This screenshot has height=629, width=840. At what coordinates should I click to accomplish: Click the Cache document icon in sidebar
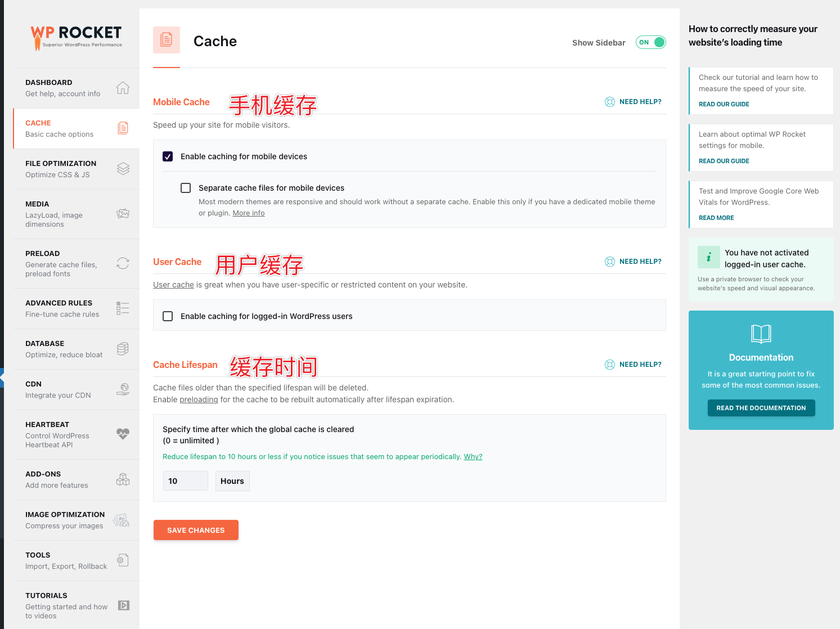pyautogui.click(x=123, y=128)
